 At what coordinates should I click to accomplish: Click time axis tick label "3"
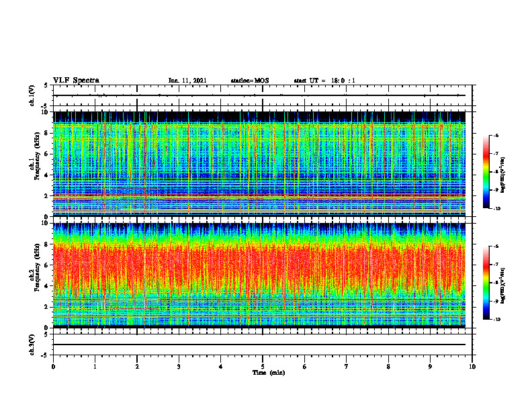coord(179,367)
